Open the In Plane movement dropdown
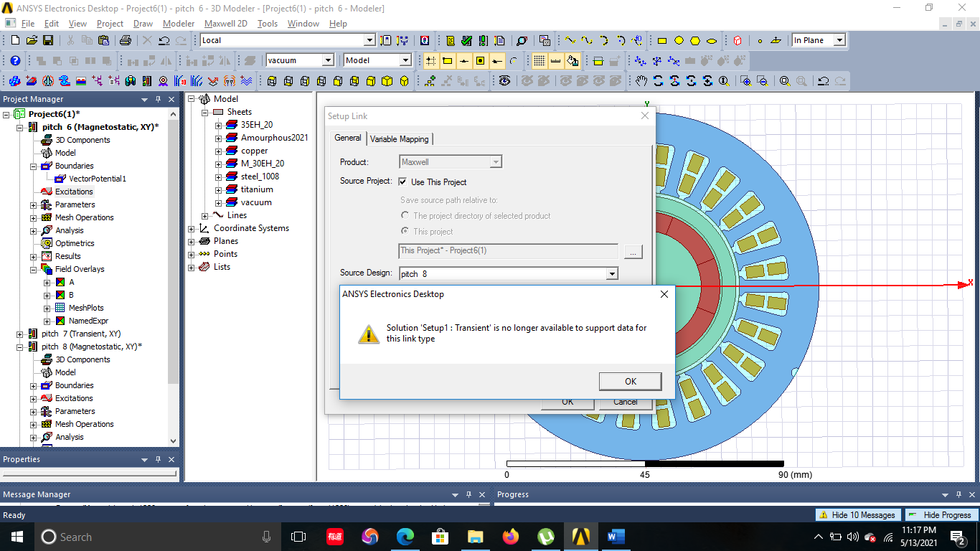The width and height of the screenshot is (980, 551). (839, 40)
